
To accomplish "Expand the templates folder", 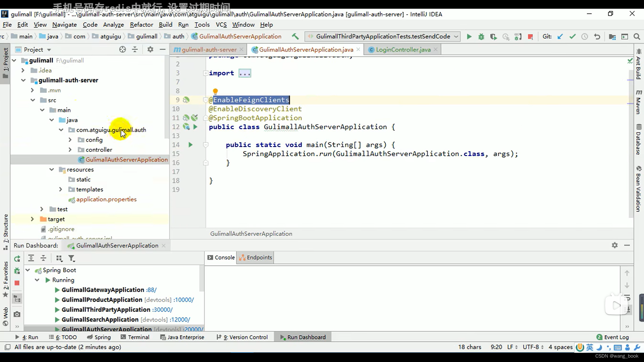I will pos(60,189).
